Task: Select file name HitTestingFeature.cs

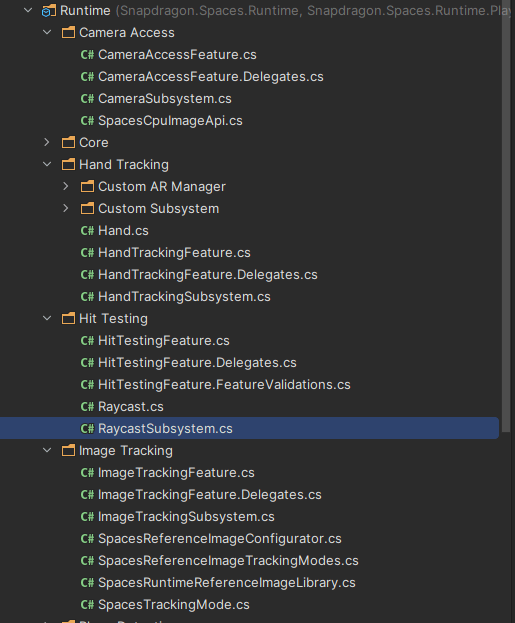Action: (x=164, y=341)
